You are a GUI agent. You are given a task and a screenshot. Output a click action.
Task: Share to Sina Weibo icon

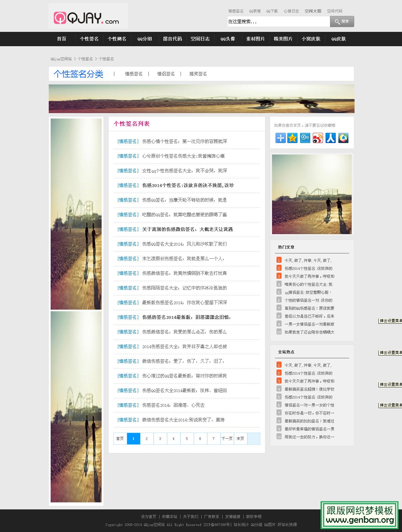[318, 138]
